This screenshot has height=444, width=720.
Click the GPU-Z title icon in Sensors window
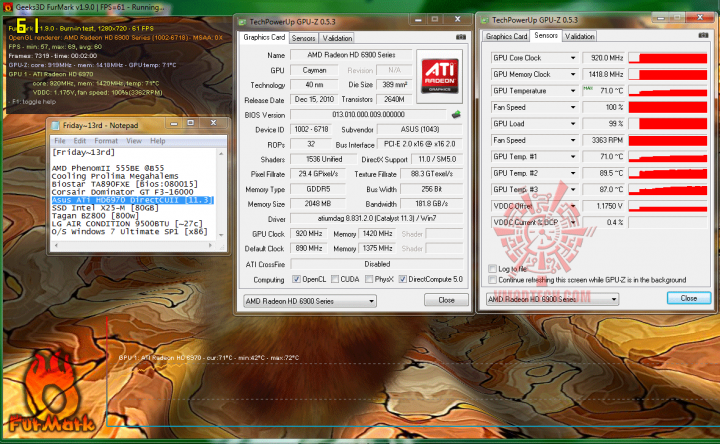tap(484, 20)
